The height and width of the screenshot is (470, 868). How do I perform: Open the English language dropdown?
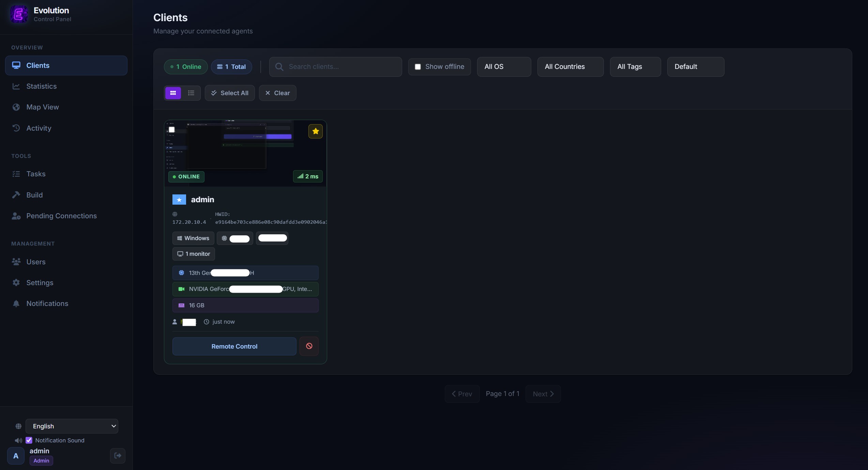[72, 426]
